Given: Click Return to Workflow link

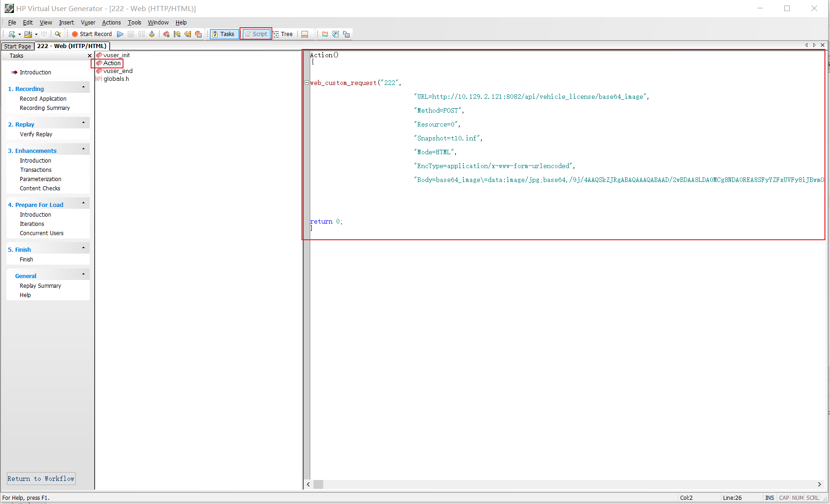Looking at the screenshot, I should point(41,479).
